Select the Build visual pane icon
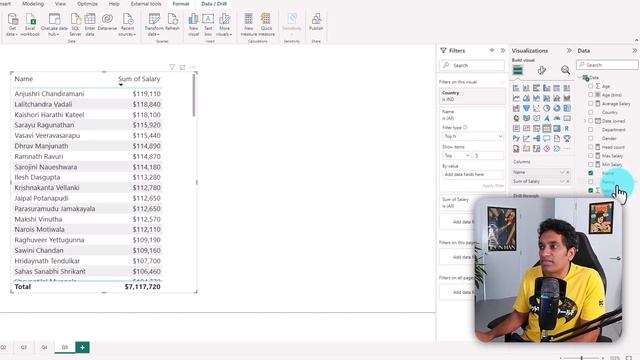640x360 pixels. coord(518,70)
